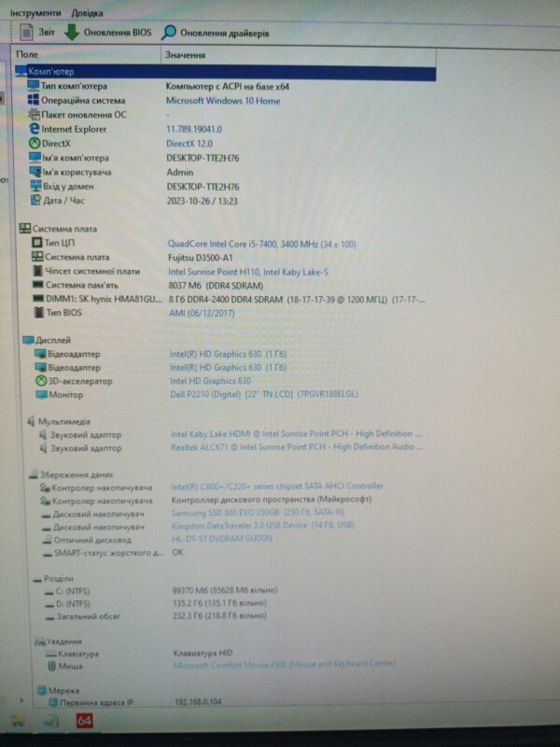
Task: Open File Explorer from the taskbar
Action: click(17, 721)
